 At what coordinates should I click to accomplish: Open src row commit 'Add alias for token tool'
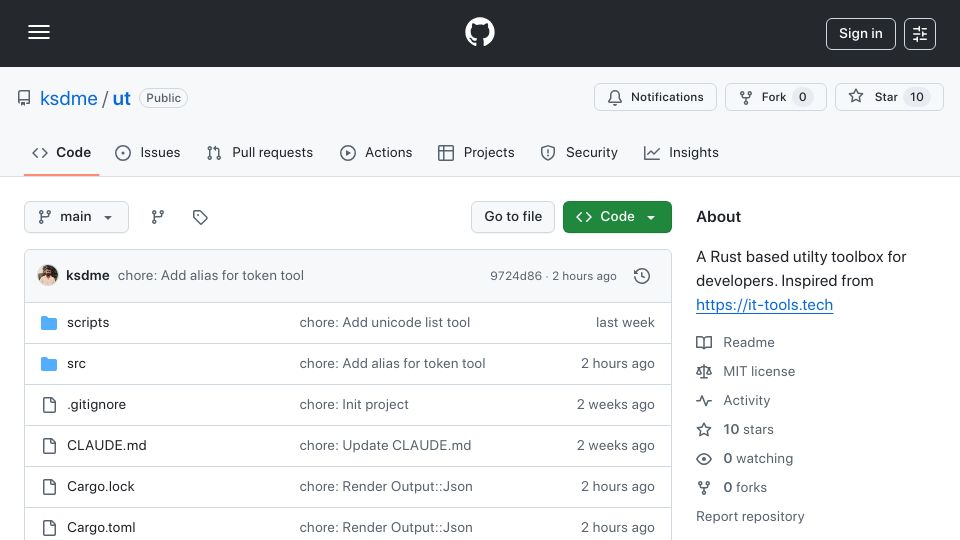(x=392, y=364)
